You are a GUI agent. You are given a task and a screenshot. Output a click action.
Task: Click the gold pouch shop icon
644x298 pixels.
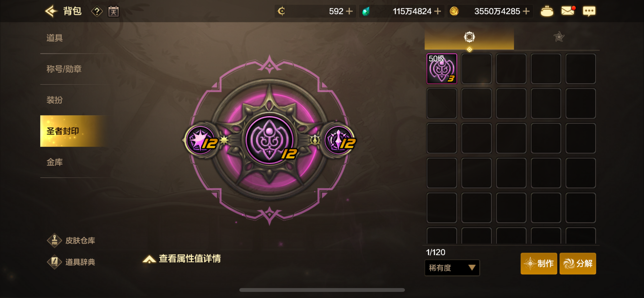(x=547, y=11)
